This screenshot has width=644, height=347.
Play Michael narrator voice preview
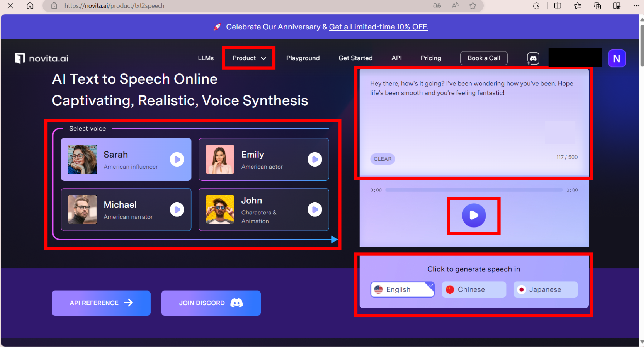pyautogui.click(x=177, y=209)
